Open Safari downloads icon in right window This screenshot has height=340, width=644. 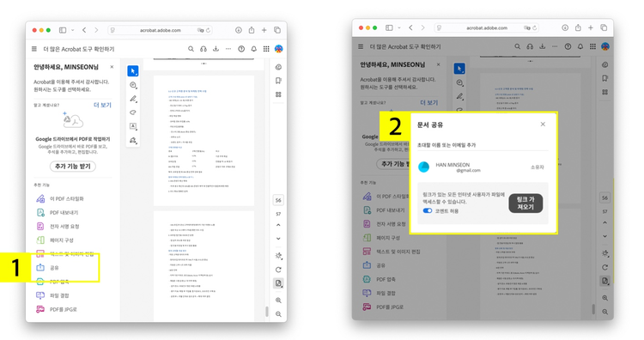(x=565, y=27)
